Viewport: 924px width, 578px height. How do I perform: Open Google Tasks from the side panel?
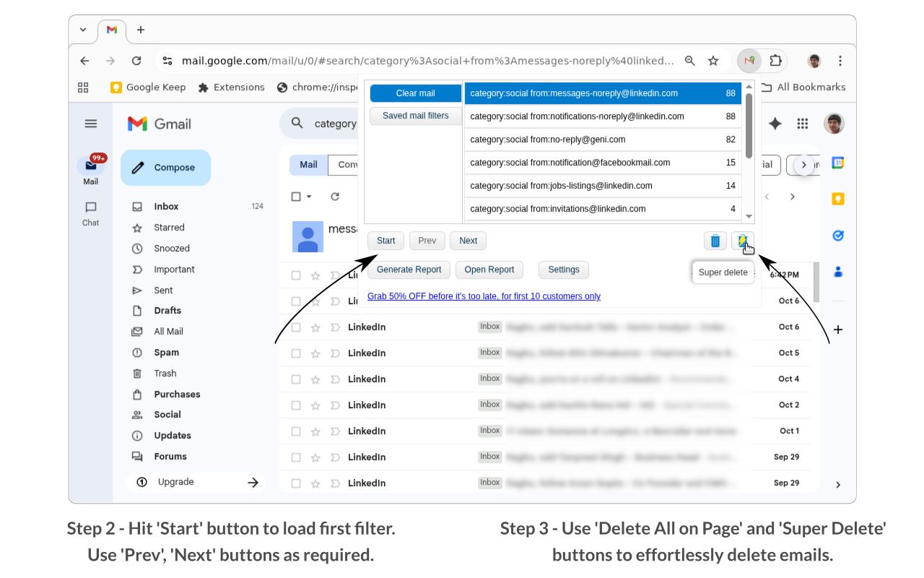[837, 236]
